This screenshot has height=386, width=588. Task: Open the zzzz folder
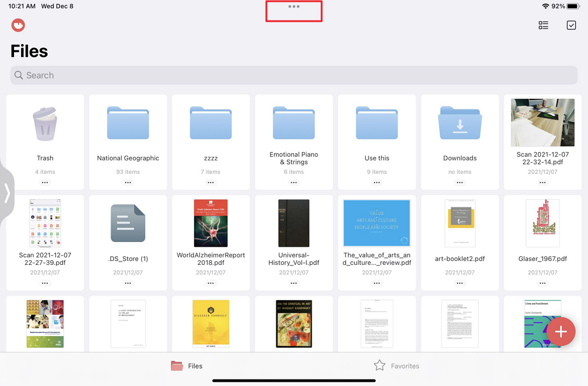211,123
